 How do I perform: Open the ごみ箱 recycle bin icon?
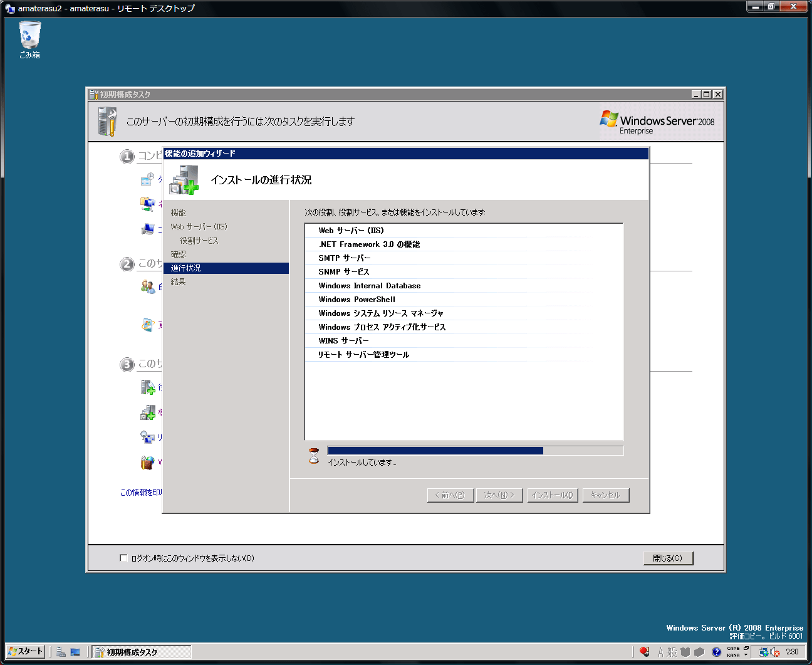(x=29, y=36)
